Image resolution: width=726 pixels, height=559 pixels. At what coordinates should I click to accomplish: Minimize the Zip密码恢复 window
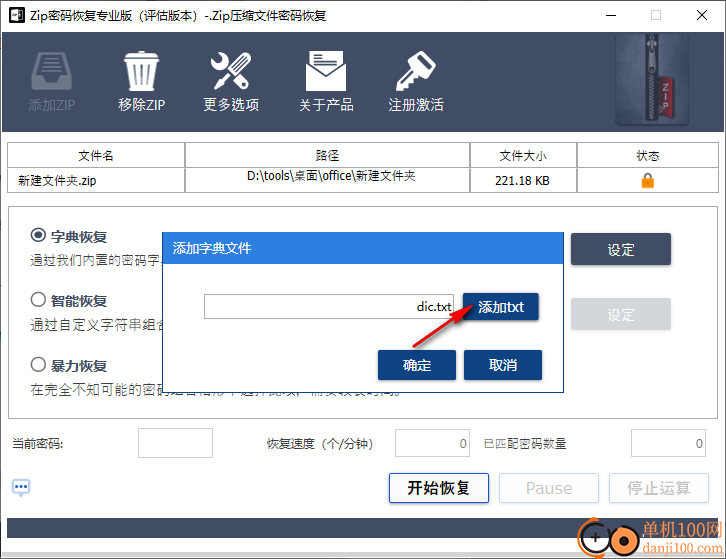point(611,15)
